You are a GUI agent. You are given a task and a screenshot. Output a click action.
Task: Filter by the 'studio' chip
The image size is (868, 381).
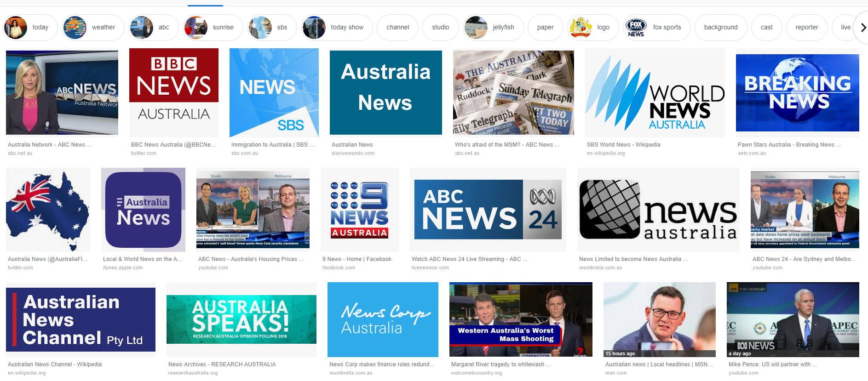[441, 28]
